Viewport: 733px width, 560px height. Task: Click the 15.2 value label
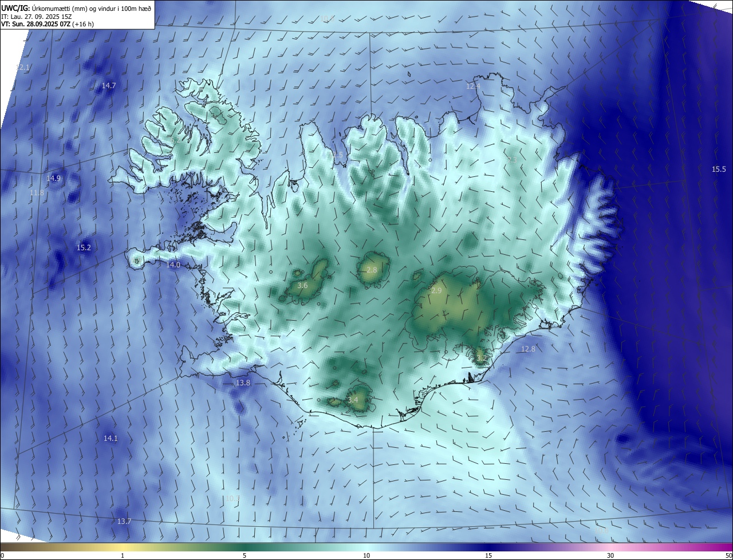click(x=84, y=247)
